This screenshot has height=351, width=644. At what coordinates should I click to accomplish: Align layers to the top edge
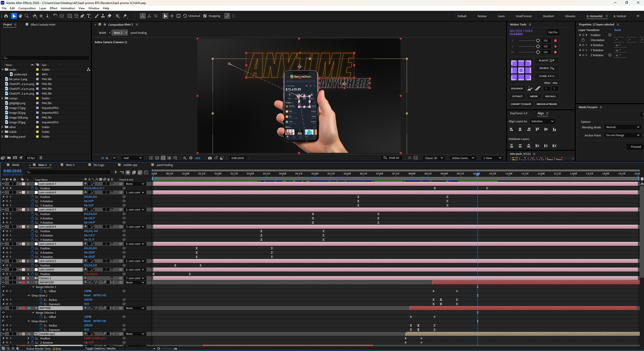[x=537, y=129]
